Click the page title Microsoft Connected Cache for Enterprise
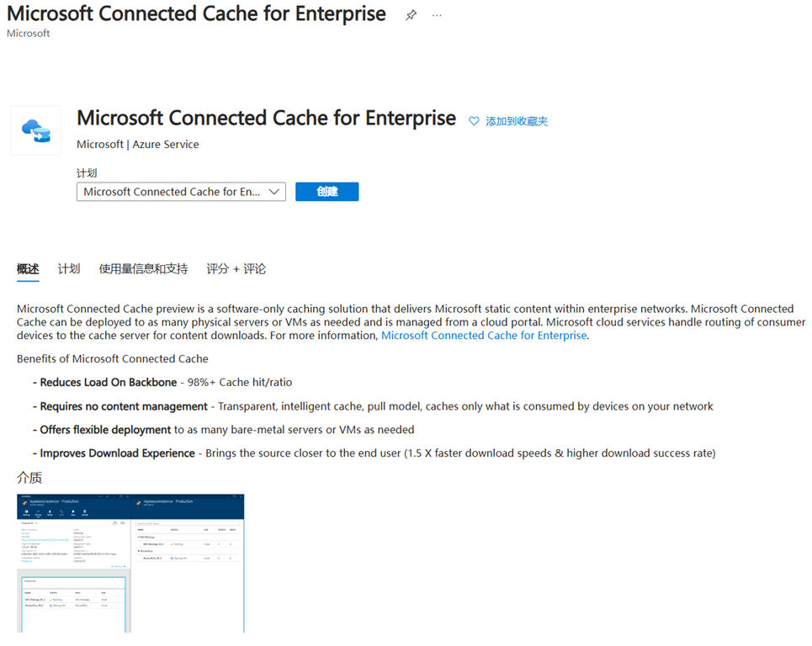Screen dimensions: 812x646 pyautogui.click(x=196, y=14)
